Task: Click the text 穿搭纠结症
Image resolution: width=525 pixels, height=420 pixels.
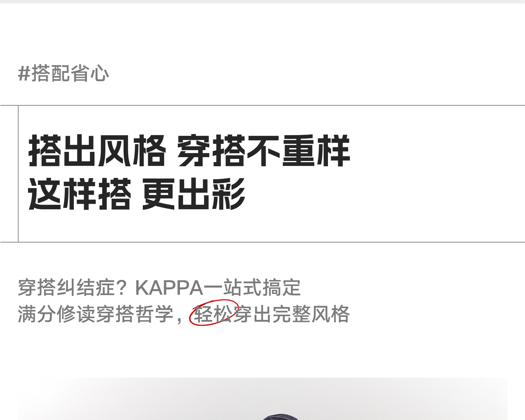Action: tap(66, 288)
